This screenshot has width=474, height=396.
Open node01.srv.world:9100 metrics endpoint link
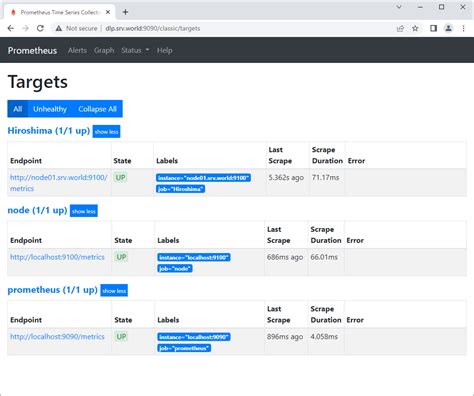coord(59,183)
